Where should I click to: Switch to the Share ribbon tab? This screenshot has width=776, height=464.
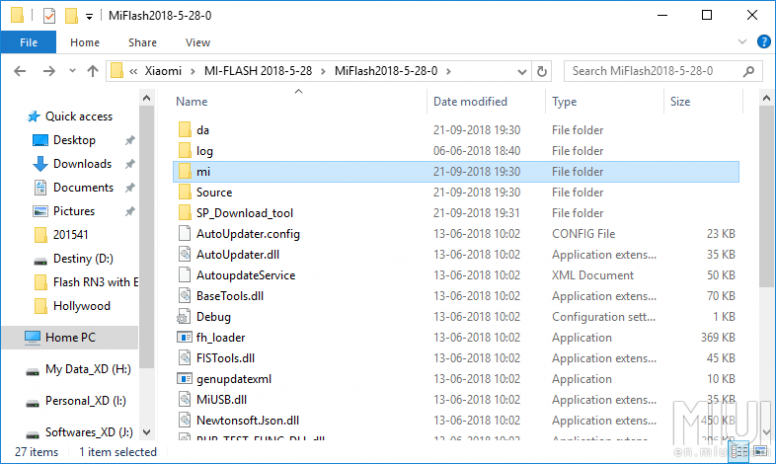(x=143, y=43)
